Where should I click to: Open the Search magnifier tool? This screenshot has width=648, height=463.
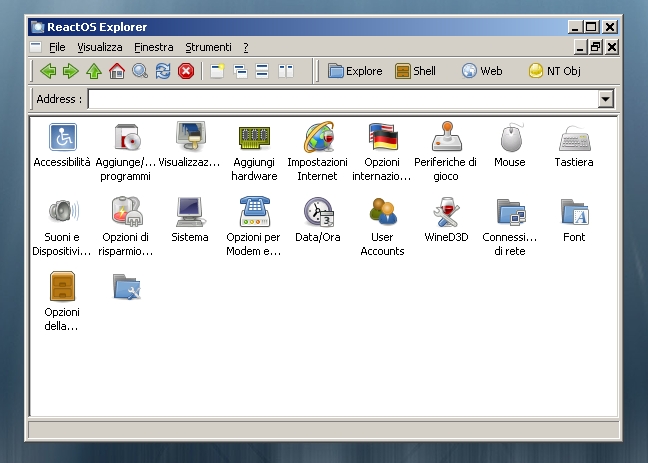coord(140,71)
